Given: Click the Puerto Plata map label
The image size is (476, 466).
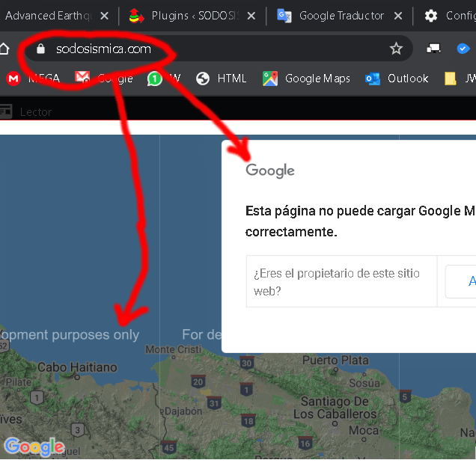Looking at the screenshot, I should 335,361.
